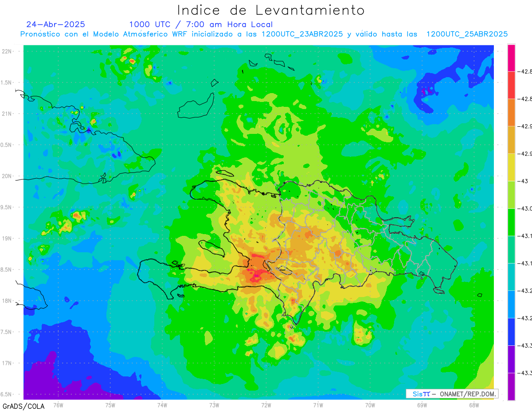Pick the bright yellow swatch in the color bar

pos(511,167)
